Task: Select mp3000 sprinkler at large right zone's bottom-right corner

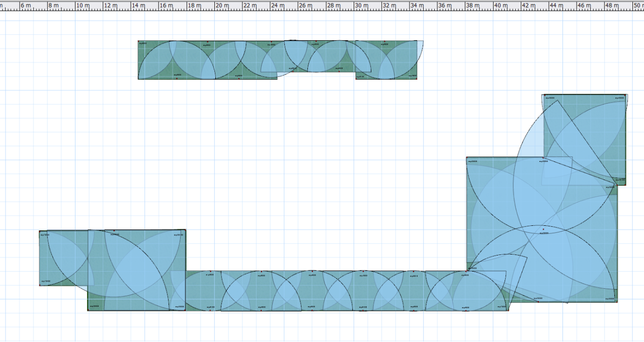Action: click(616, 301)
